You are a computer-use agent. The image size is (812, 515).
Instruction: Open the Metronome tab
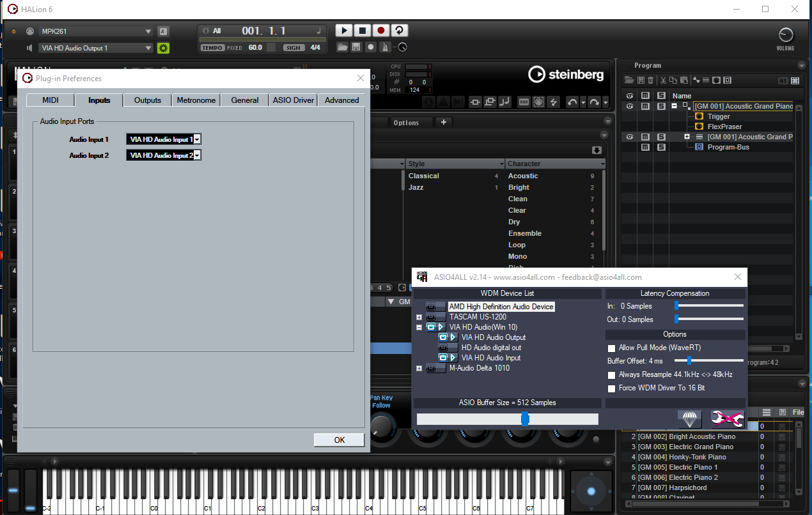(x=196, y=100)
